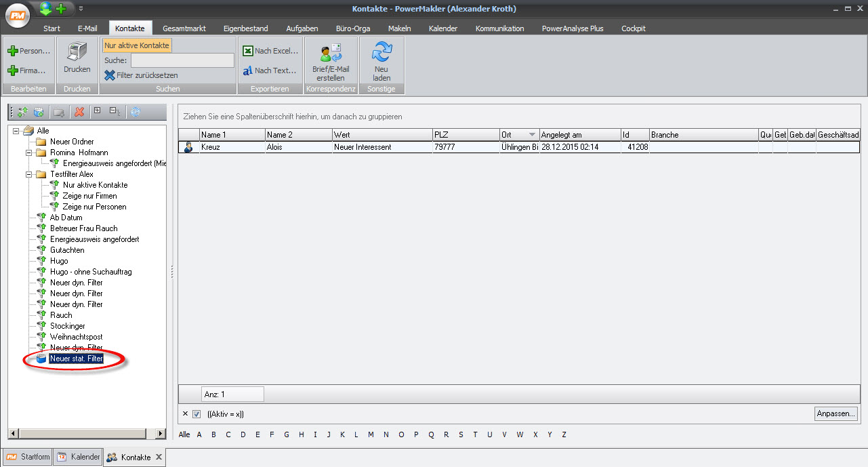Click the globe download icon in quick access bar
This screenshot has height=467, width=868.
point(46,9)
